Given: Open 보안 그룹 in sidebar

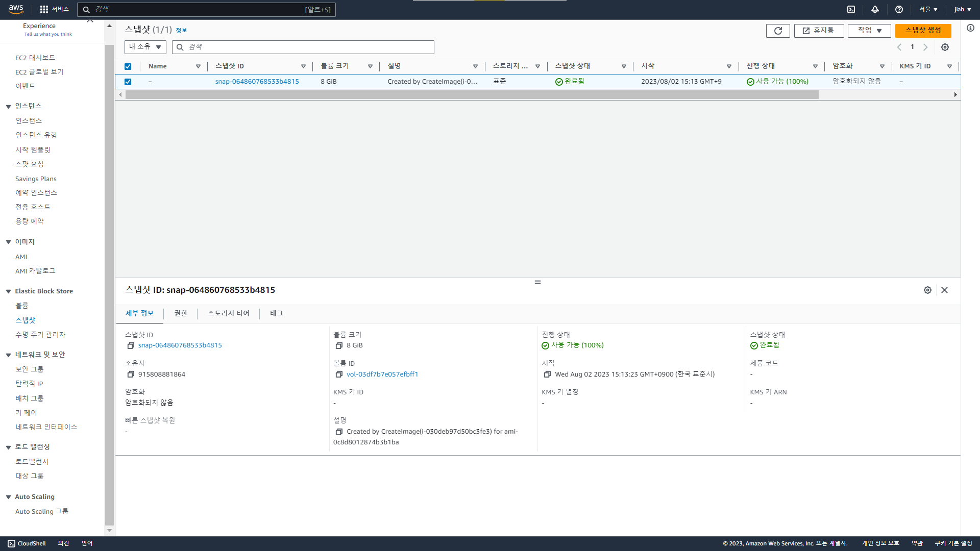Looking at the screenshot, I should [x=30, y=369].
